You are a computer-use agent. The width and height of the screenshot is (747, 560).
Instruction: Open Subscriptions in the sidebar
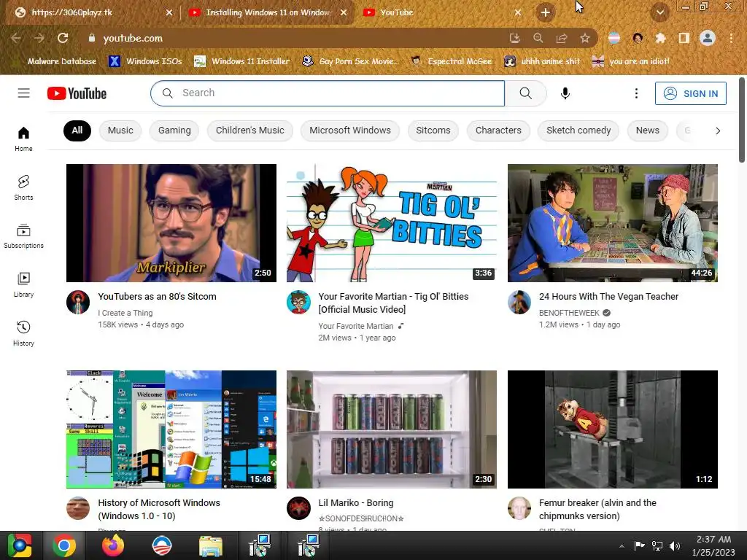click(23, 236)
